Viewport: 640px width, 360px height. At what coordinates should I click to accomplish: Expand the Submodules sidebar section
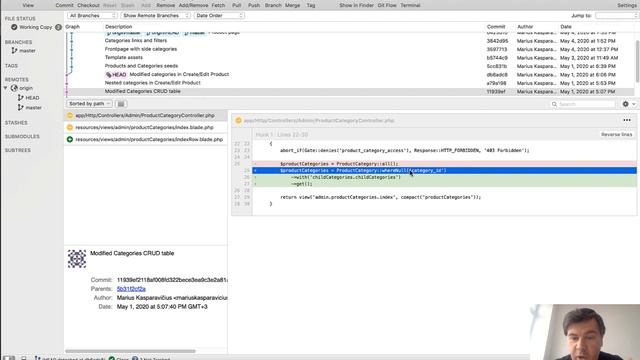22,136
